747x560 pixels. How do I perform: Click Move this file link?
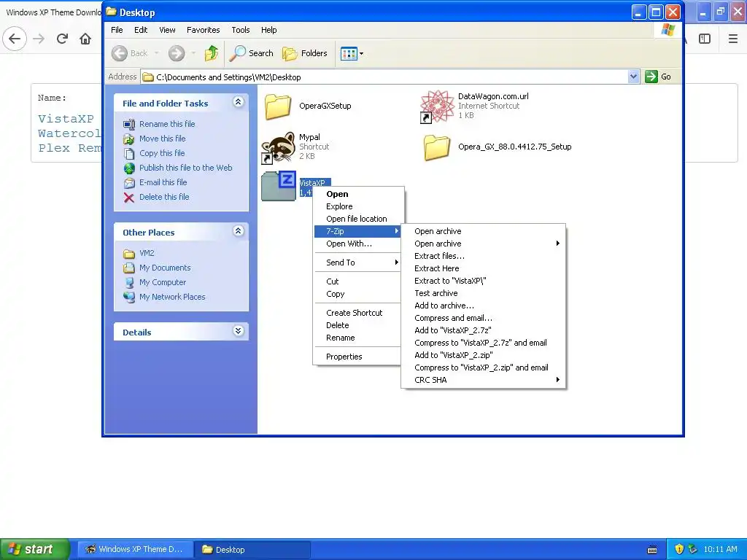tap(163, 139)
